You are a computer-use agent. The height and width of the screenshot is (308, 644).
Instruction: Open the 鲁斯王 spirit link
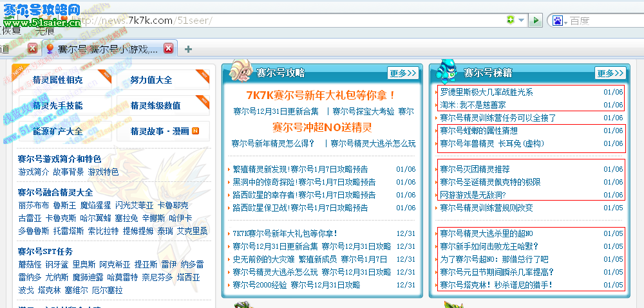coord(64,206)
